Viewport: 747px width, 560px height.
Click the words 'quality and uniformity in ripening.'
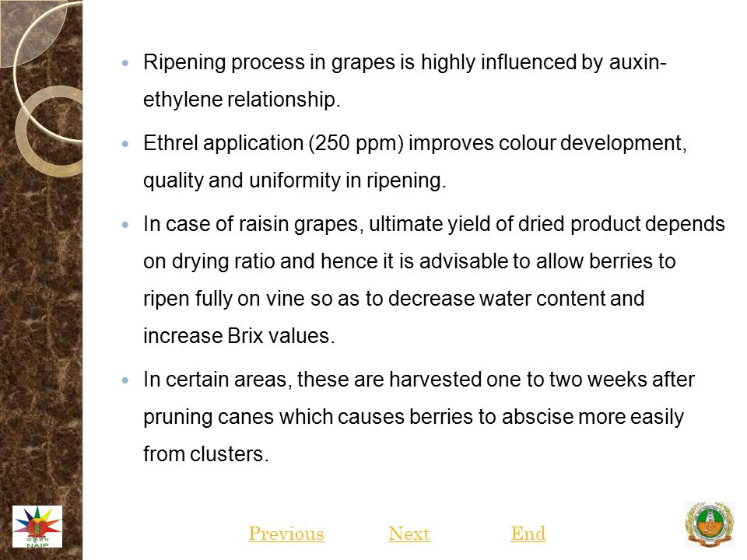pyautogui.click(x=294, y=180)
